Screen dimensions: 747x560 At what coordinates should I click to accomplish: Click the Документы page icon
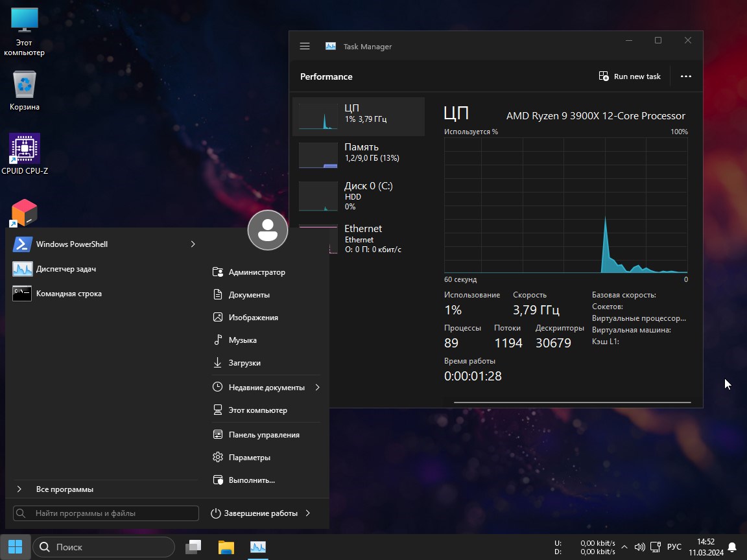tap(218, 294)
